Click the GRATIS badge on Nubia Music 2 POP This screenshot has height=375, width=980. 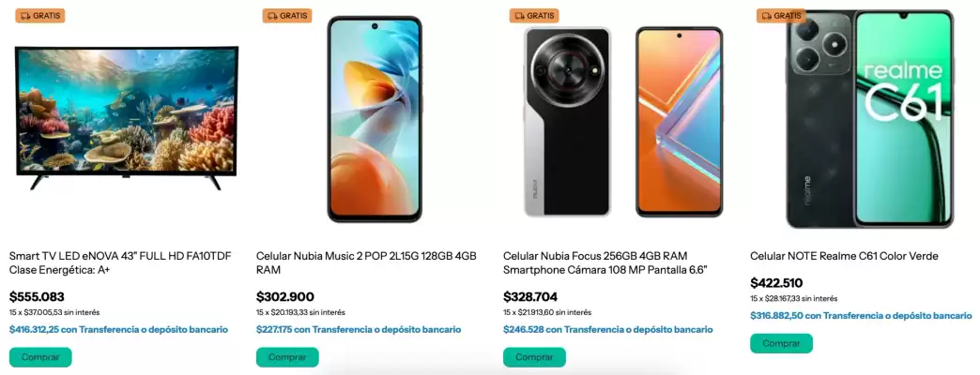(287, 16)
